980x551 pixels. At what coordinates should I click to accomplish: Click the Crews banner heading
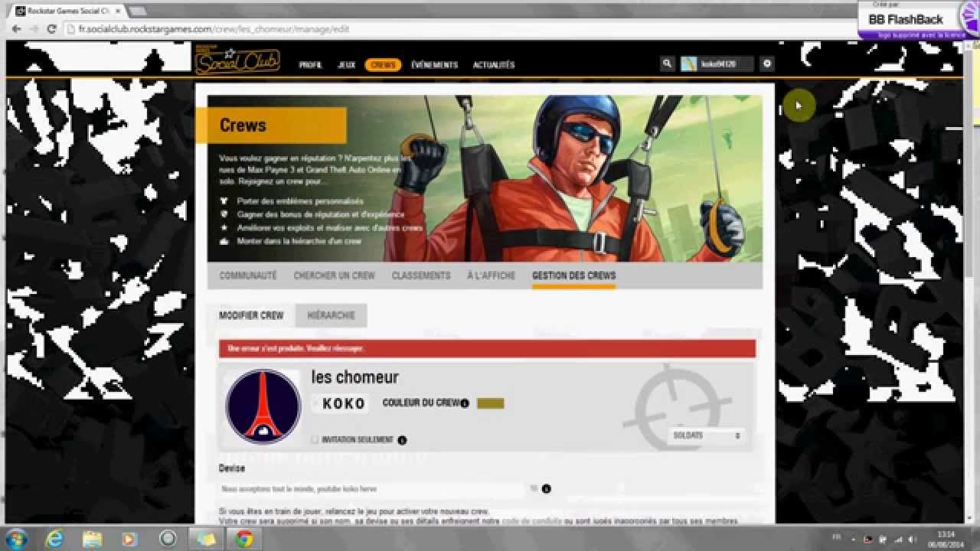click(243, 126)
